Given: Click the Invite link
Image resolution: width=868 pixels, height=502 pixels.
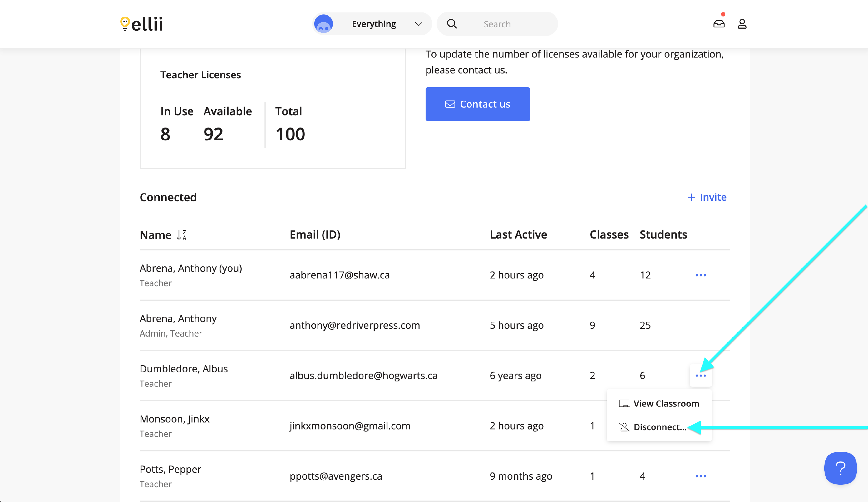Looking at the screenshot, I should click(x=707, y=197).
